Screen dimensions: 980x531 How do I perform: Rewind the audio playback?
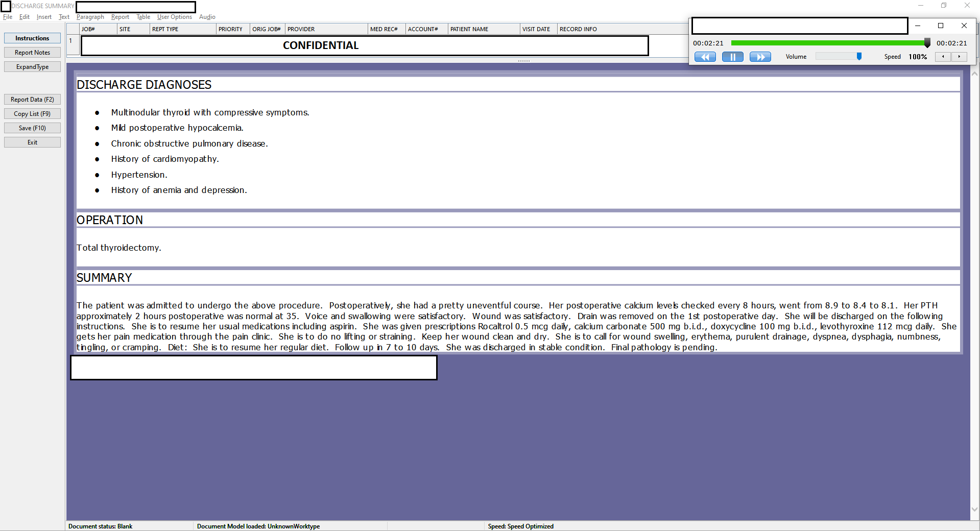(x=705, y=57)
